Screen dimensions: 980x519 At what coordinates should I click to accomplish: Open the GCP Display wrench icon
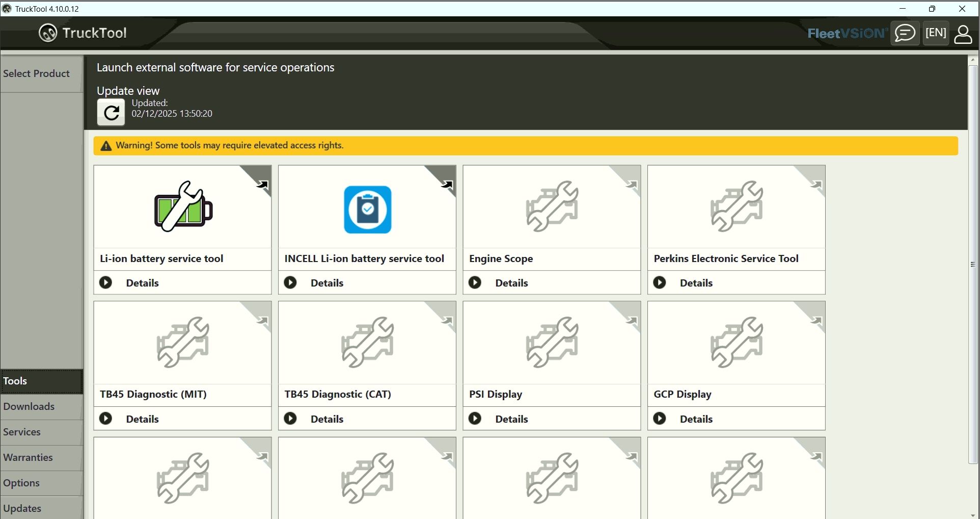(x=736, y=343)
